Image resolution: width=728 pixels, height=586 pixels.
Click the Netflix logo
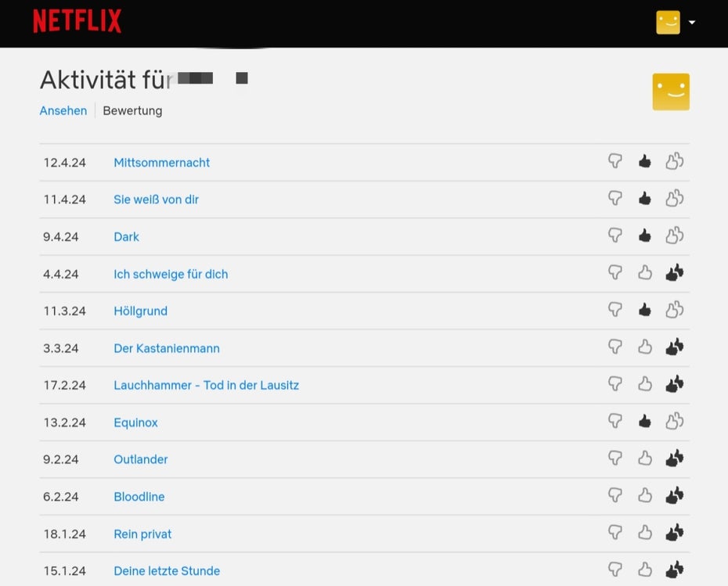pos(77,21)
